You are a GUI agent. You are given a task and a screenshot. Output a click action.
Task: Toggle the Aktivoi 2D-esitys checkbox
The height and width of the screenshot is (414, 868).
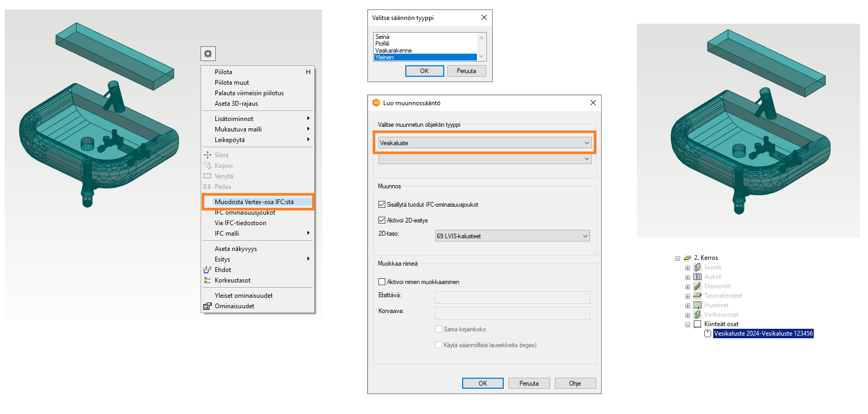382,220
